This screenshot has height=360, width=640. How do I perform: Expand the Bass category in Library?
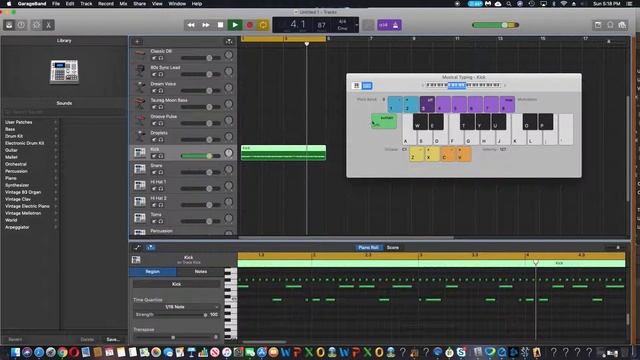click(56, 129)
